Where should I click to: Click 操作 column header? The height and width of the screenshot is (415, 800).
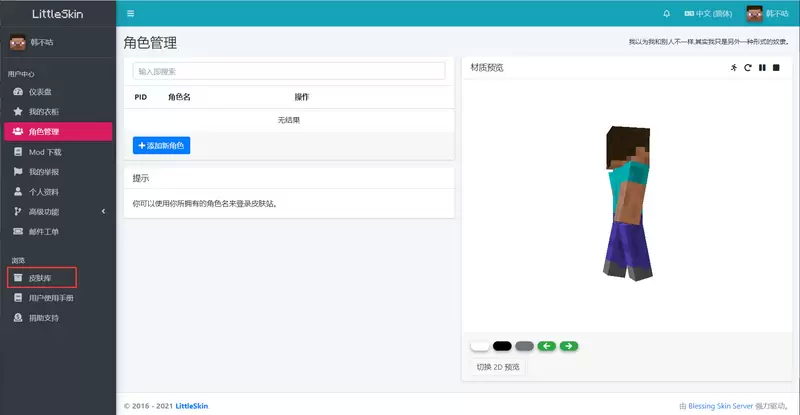point(302,97)
